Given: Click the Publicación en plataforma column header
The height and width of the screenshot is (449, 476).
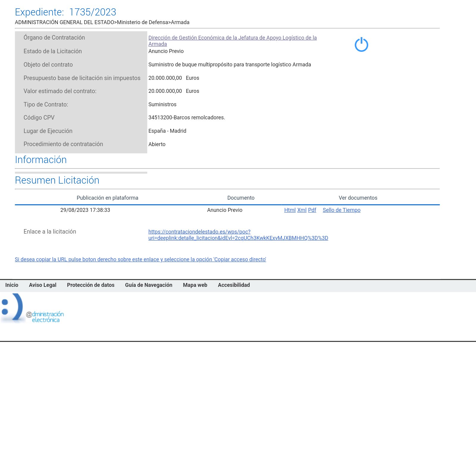Looking at the screenshot, I should coord(107,198).
